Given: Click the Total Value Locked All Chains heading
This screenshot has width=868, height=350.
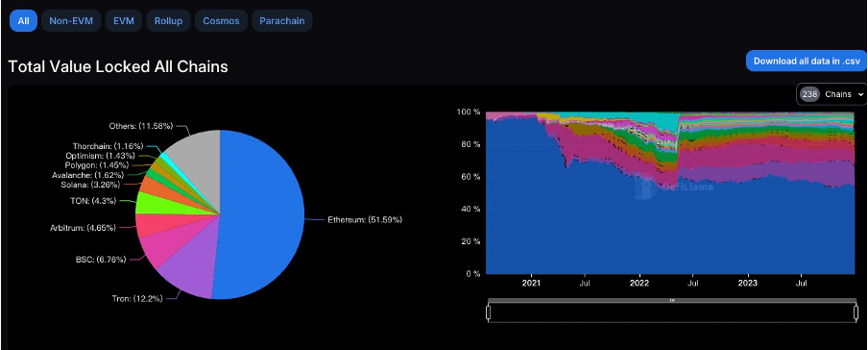Looking at the screenshot, I should point(118,66).
